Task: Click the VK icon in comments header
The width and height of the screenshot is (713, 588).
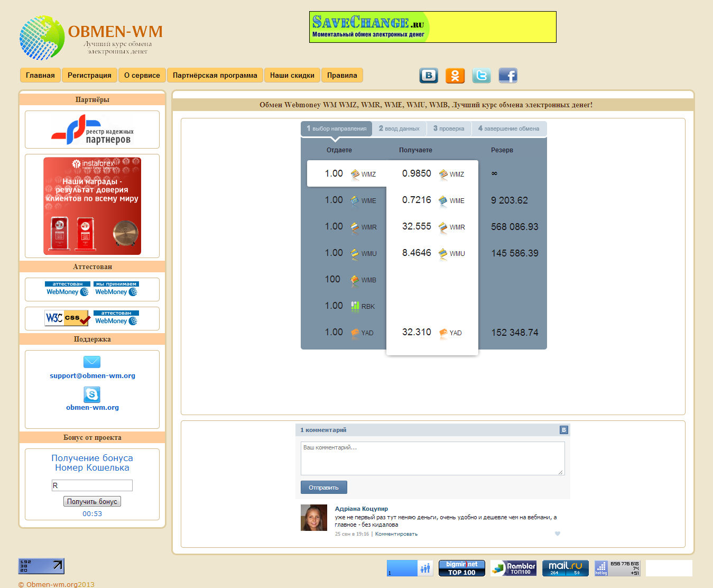Action: [x=563, y=430]
